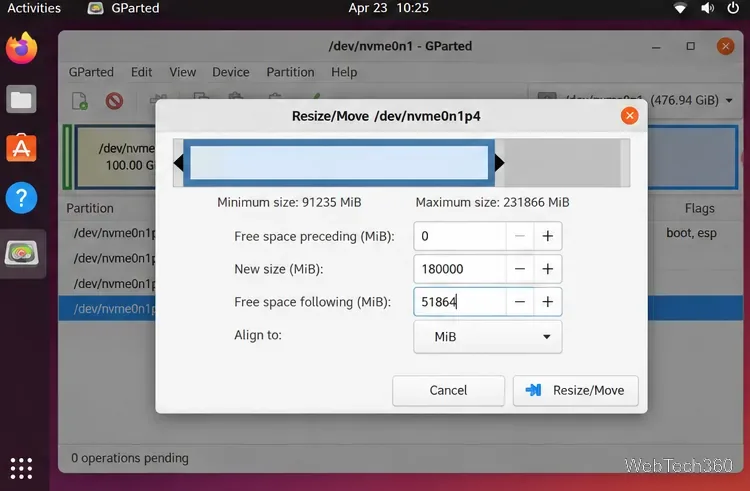750x491 pixels.
Task: Click the left resize arrow handle
Action: coord(178,163)
